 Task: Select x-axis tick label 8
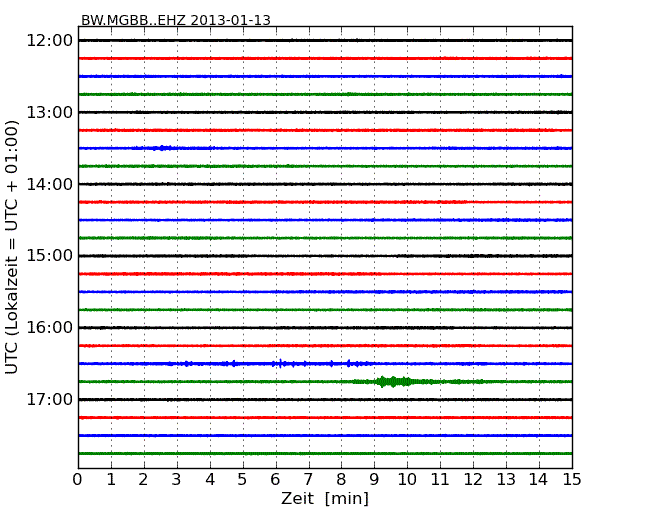pyautogui.click(x=341, y=480)
